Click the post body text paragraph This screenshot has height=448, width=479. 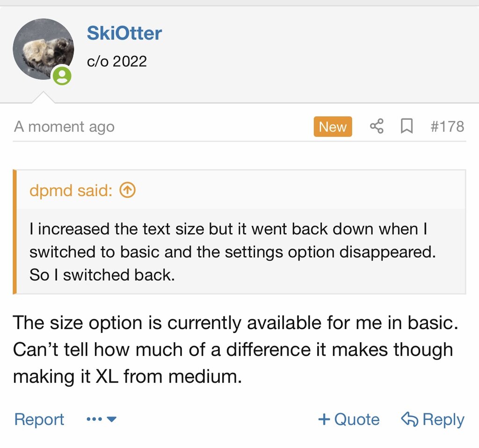pyautogui.click(x=233, y=349)
